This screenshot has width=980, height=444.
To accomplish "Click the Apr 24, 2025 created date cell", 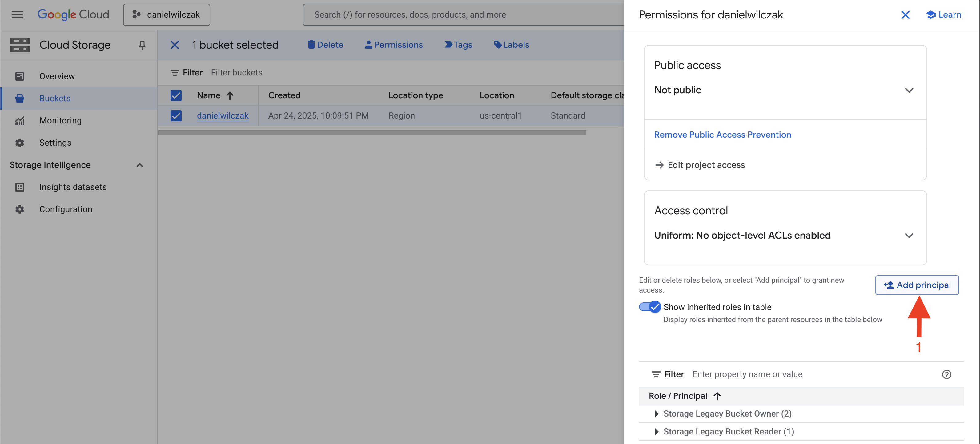I will point(318,115).
